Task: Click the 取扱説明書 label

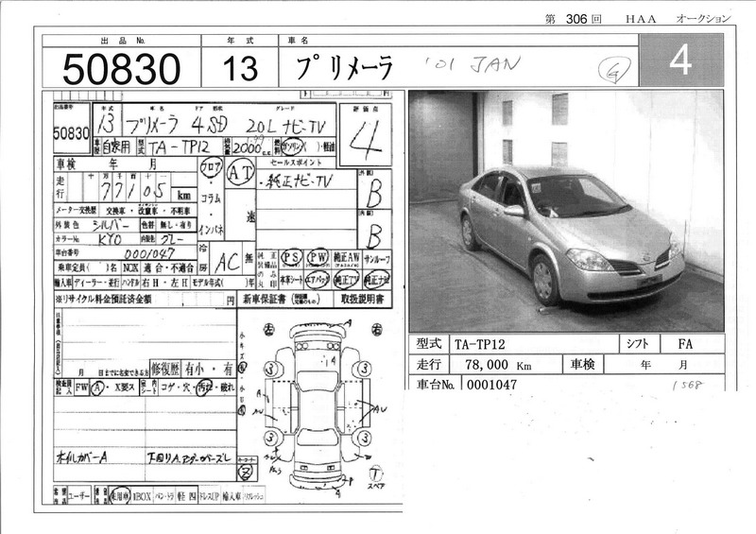Action: [x=363, y=299]
